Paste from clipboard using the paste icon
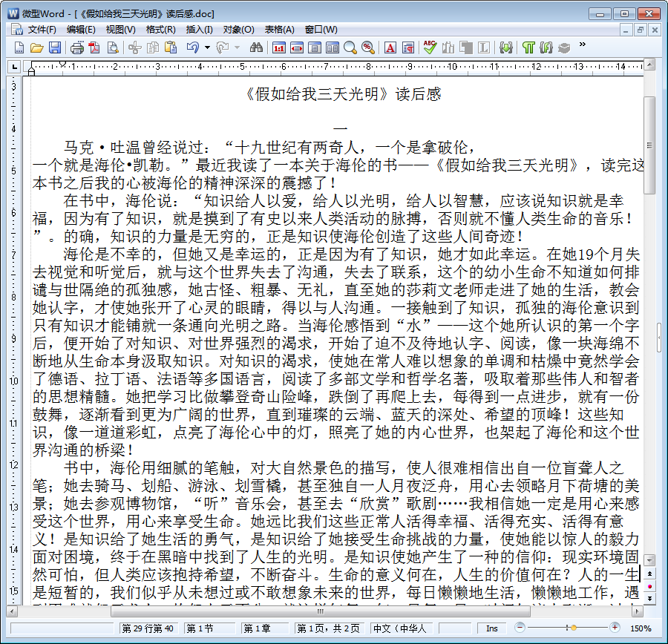Viewport: 668px width, 644px height. (x=171, y=47)
